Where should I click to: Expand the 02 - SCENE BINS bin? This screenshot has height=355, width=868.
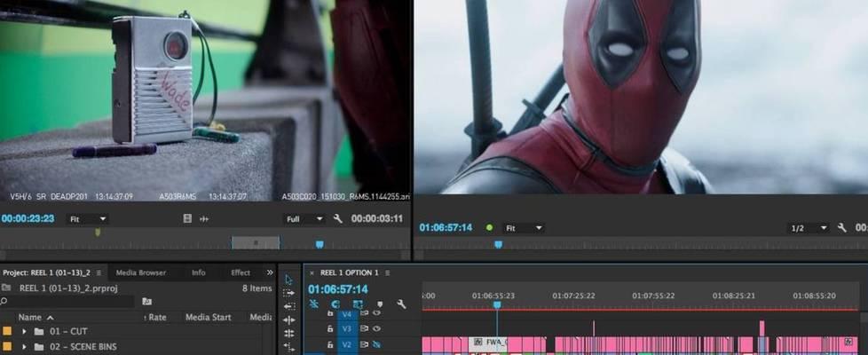pyautogui.click(x=24, y=347)
